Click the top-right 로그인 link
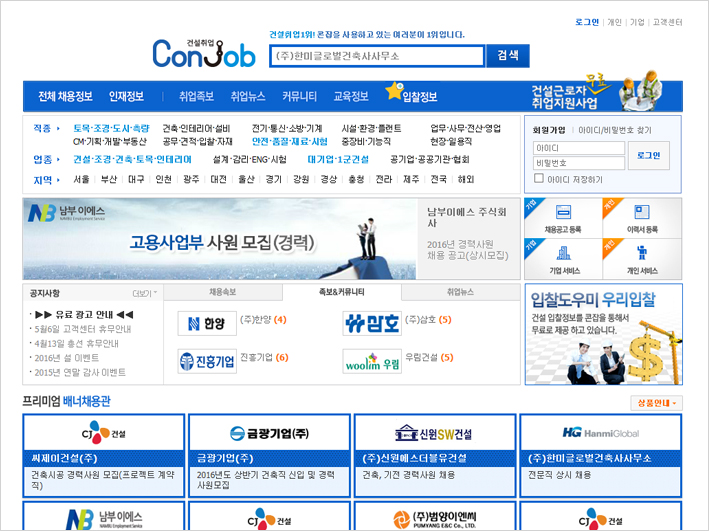 [587, 22]
